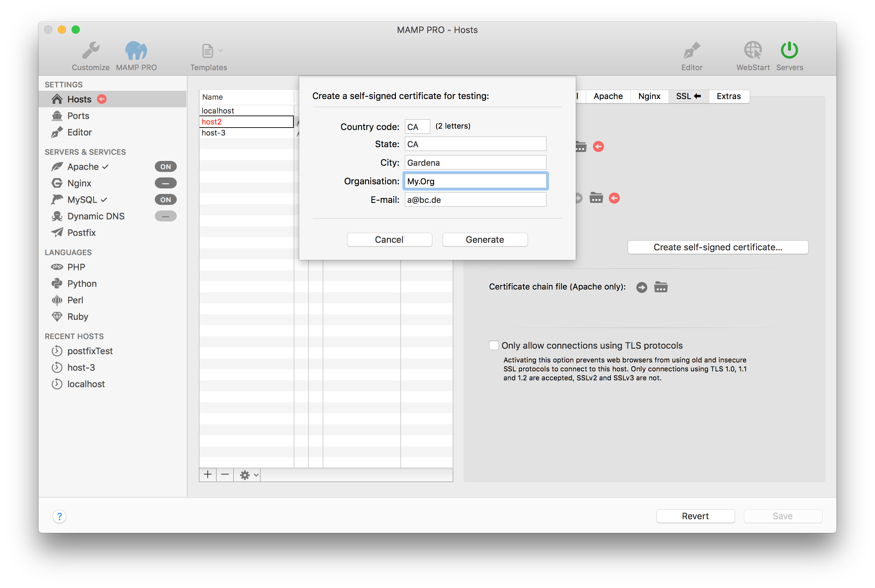Open PHP language settings

click(112, 267)
